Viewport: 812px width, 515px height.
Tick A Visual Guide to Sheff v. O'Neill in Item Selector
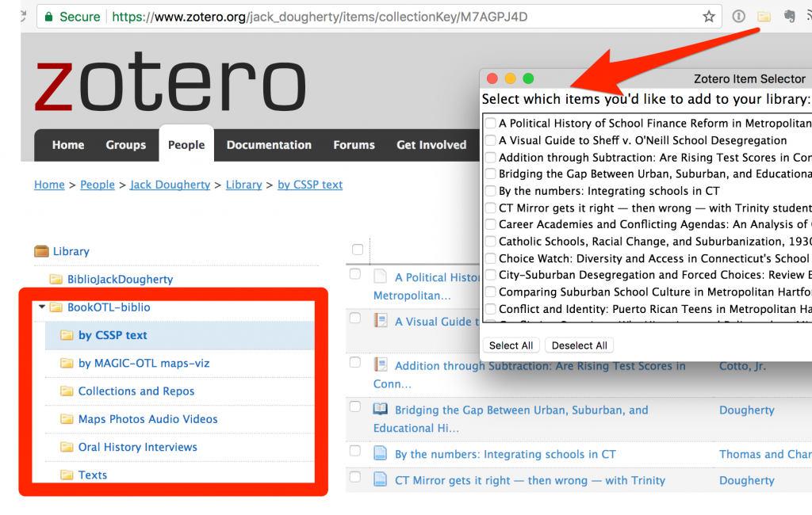490,140
